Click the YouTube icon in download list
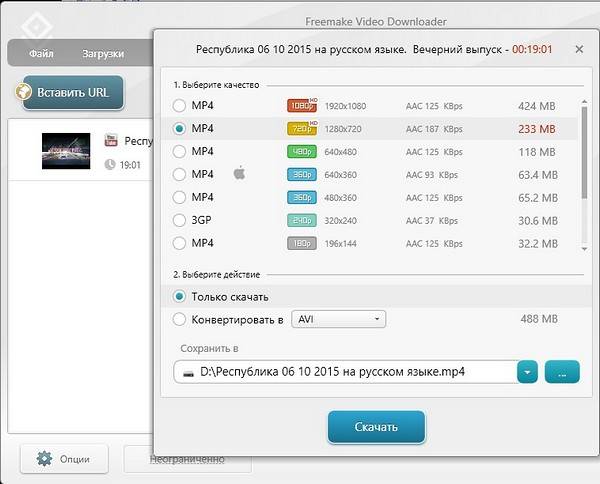Screen dimensions: 600x484 (111, 140)
